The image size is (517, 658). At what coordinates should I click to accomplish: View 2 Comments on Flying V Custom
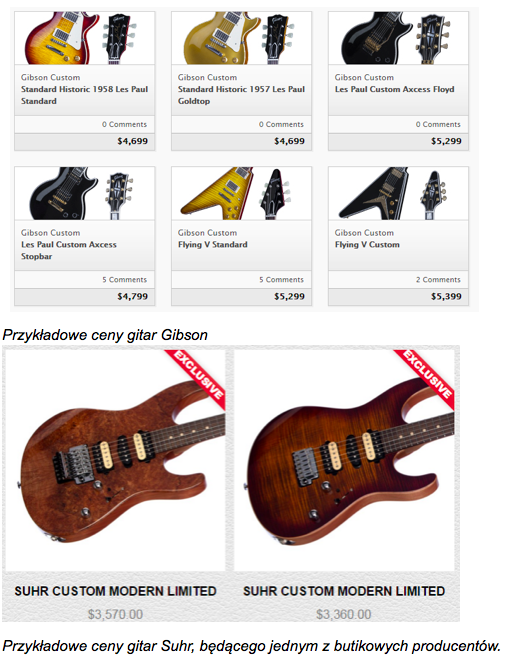[439, 279]
